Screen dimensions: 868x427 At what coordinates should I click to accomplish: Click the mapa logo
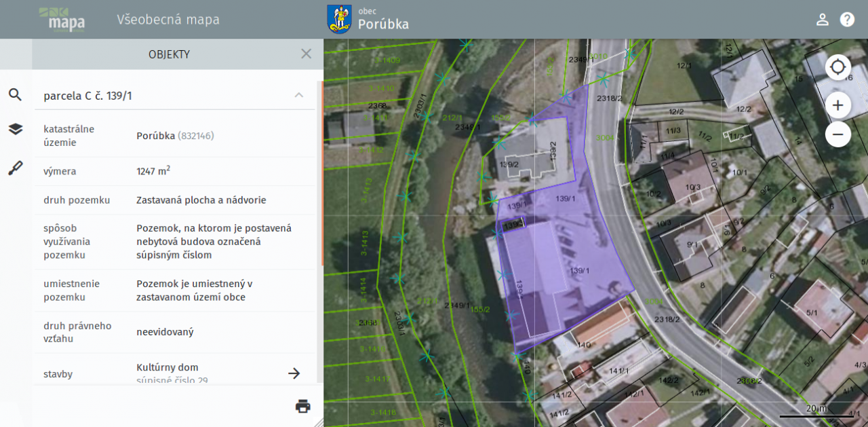click(x=62, y=20)
